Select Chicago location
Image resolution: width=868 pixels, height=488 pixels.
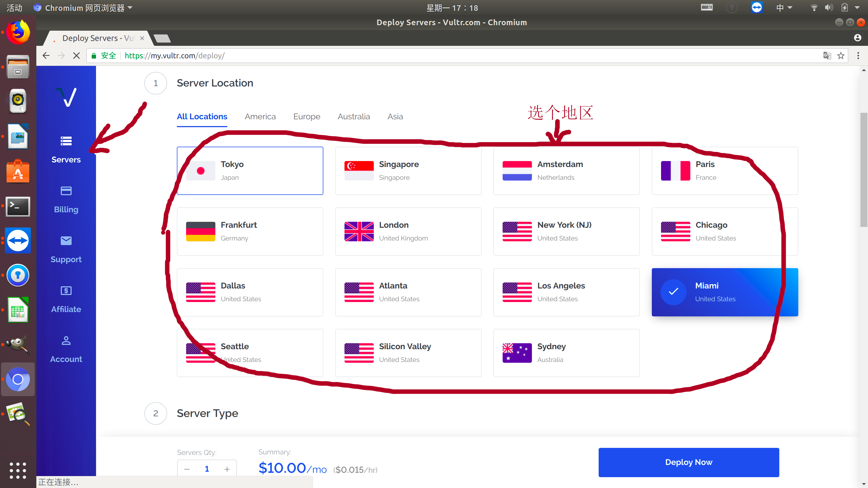click(x=725, y=231)
